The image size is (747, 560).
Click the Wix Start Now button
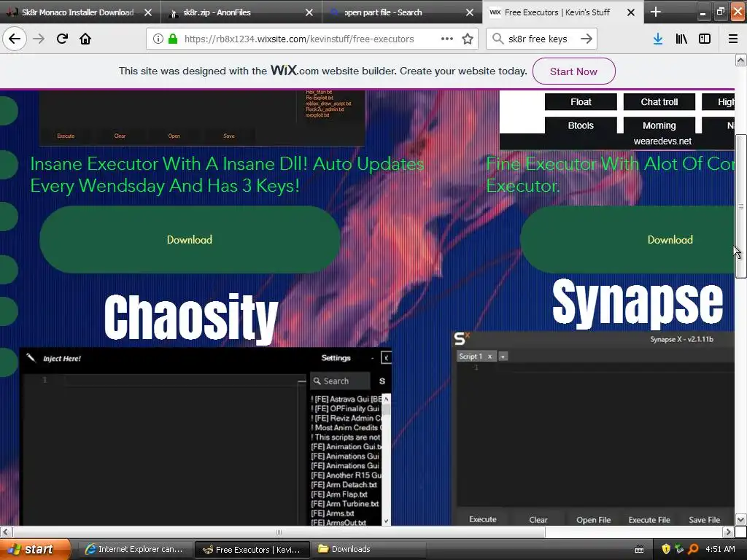click(573, 71)
